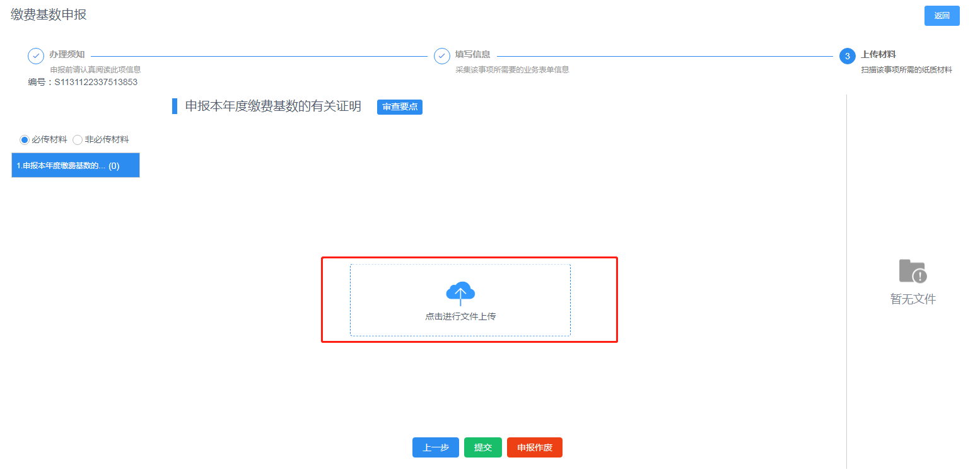
Task: Click the 申报本年度缴费基数的有关证明 heading
Action: pos(272,106)
